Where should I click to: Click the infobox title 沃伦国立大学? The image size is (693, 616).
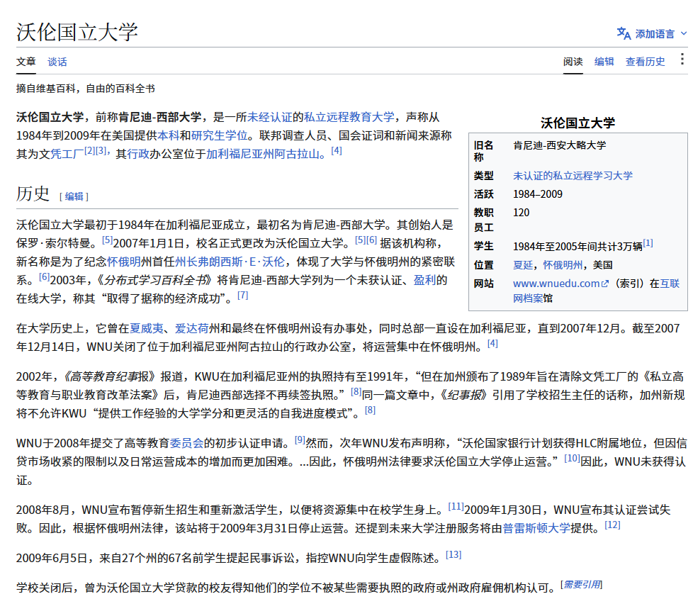point(577,123)
